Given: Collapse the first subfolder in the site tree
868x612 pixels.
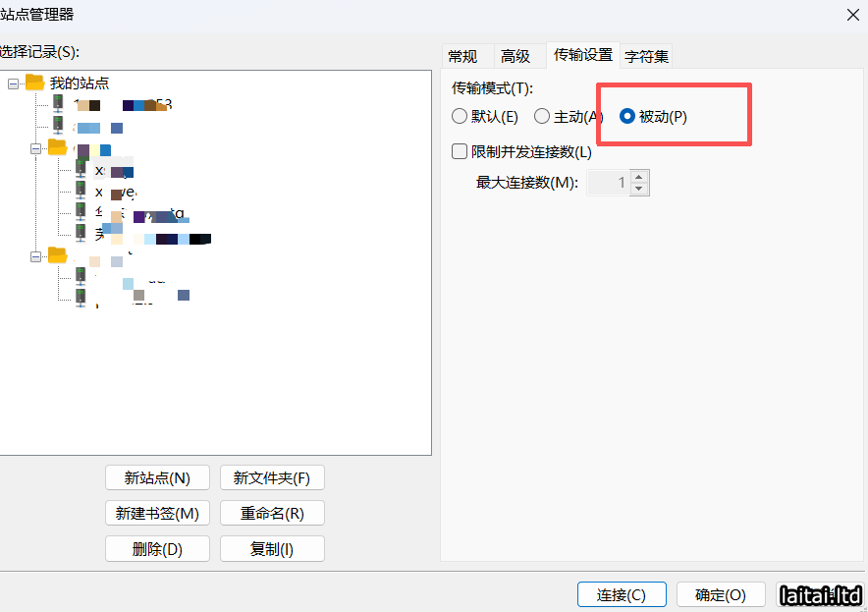Looking at the screenshot, I should coord(36,148).
